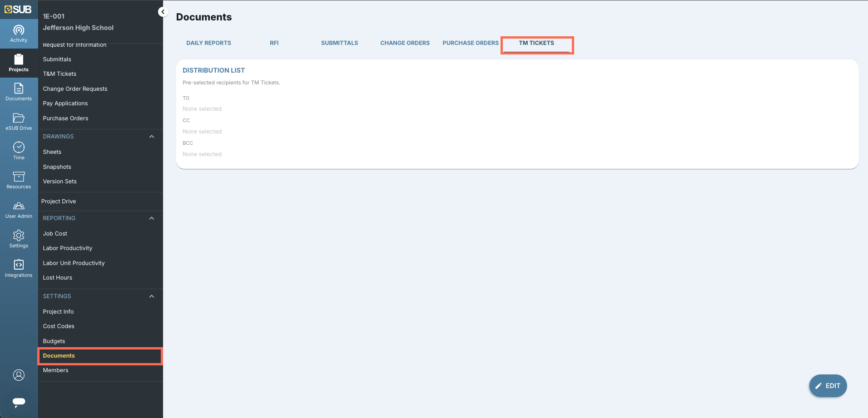Click 'None selected' under CC
The image size is (868, 418).
[202, 132]
